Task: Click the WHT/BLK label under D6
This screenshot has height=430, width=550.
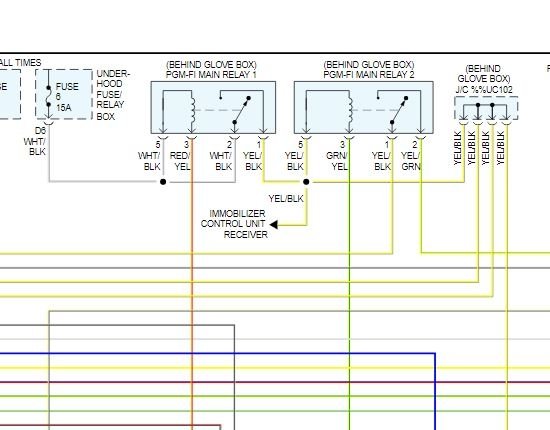Action: tap(35, 147)
